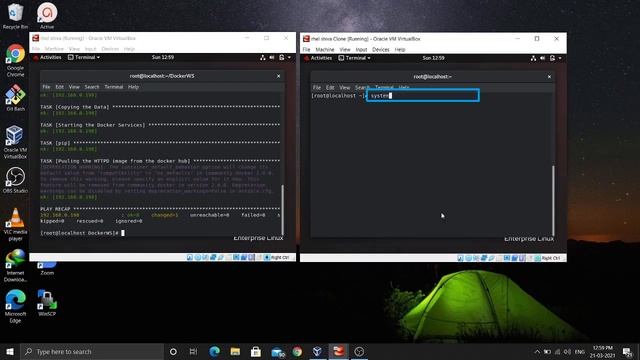Click the scrollbar of Clone VM terminal

coord(553,200)
